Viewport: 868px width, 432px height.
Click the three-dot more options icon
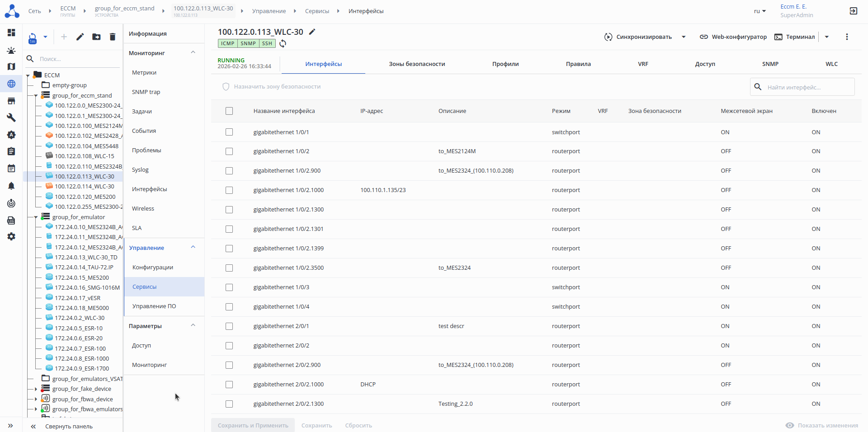pyautogui.click(x=847, y=37)
